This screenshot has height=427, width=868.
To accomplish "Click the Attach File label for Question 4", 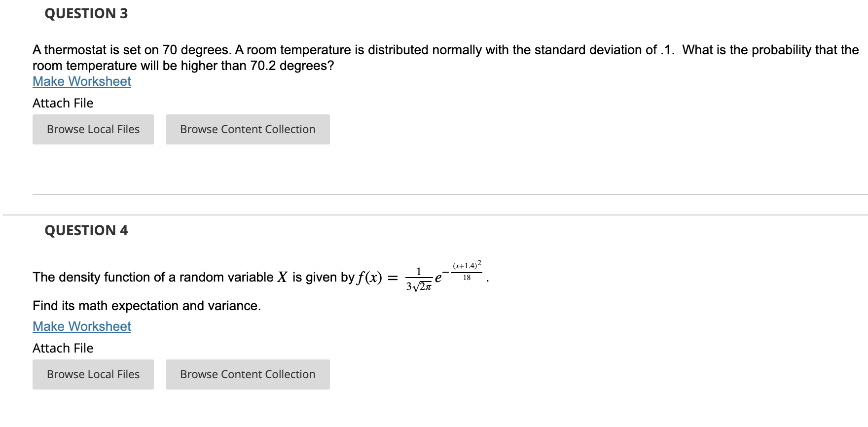I will point(62,348).
